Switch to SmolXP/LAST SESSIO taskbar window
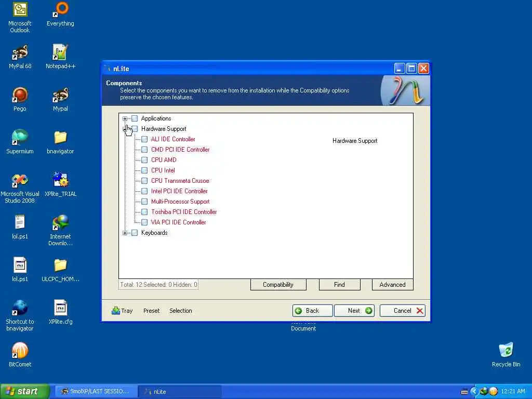The image size is (532, 399). click(96, 391)
